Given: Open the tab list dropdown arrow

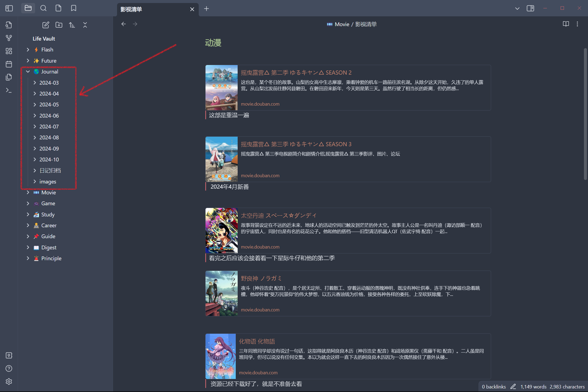Looking at the screenshot, I should (517, 8).
